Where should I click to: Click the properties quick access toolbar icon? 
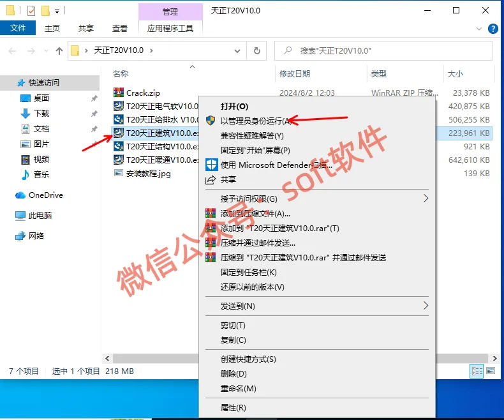pyautogui.click(x=31, y=11)
